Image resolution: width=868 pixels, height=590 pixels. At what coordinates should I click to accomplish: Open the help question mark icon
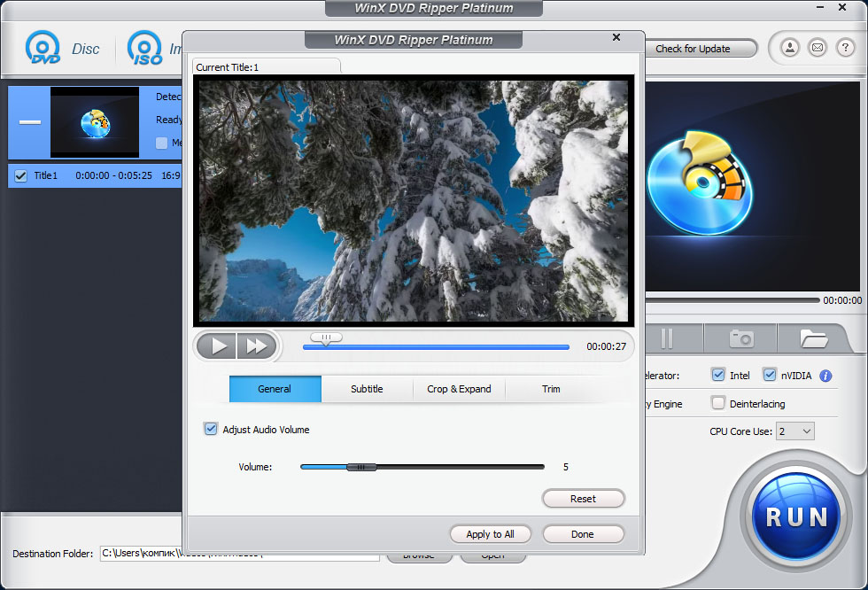[845, 48]
